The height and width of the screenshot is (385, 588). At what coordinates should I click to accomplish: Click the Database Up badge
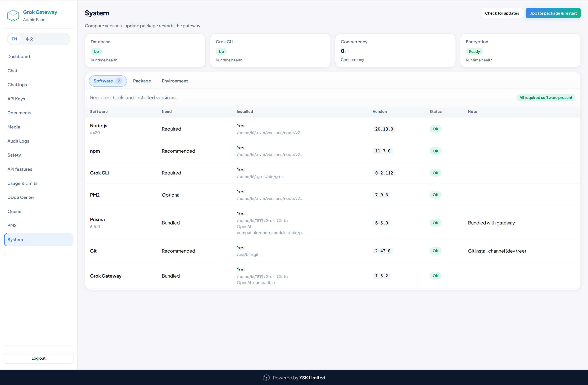(x=96, y=52)
